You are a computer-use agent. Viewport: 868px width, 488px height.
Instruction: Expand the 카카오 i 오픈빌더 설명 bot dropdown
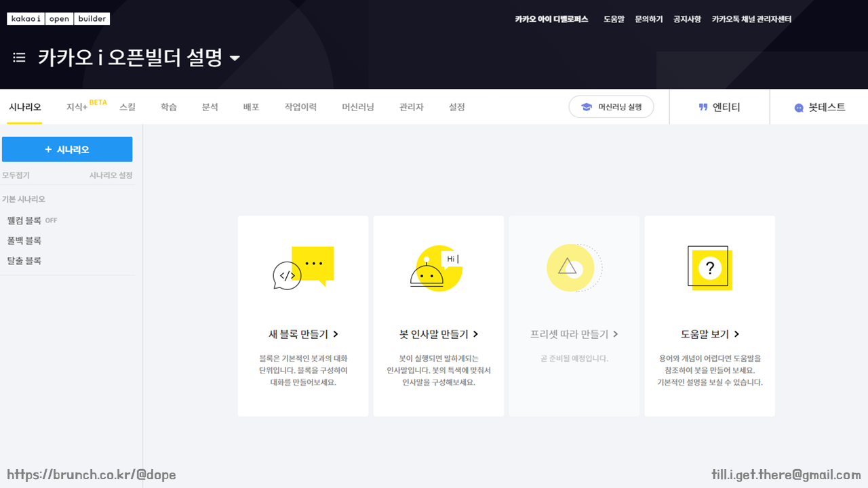point(235,58)
